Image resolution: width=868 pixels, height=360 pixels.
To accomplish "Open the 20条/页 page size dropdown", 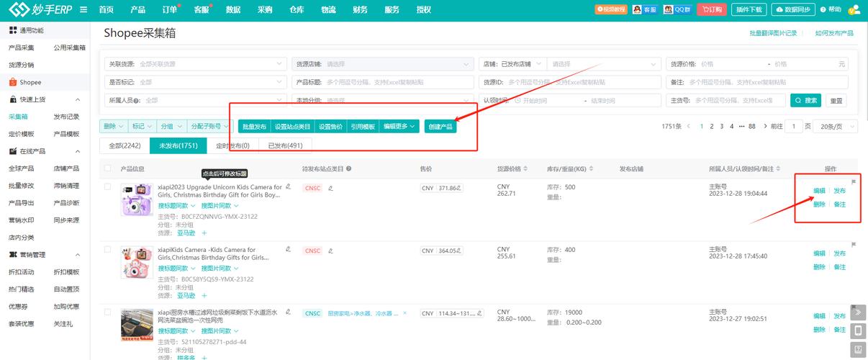I will pyautogui.click(x=837, y=126).
